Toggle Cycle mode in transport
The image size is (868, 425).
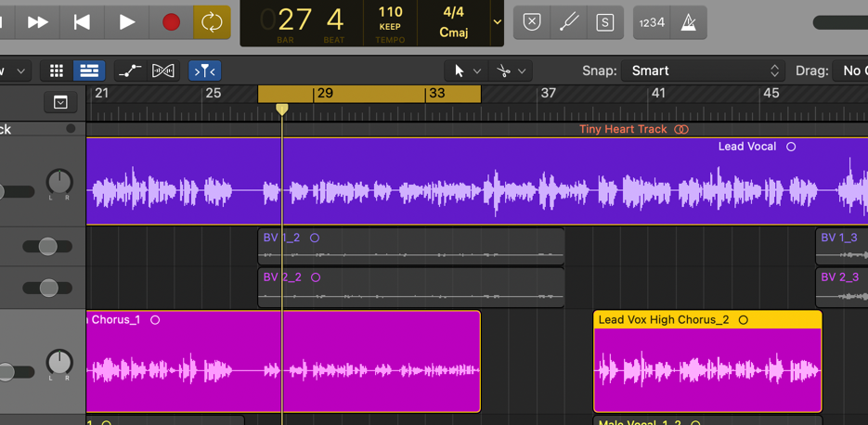[x=212, y=22]
